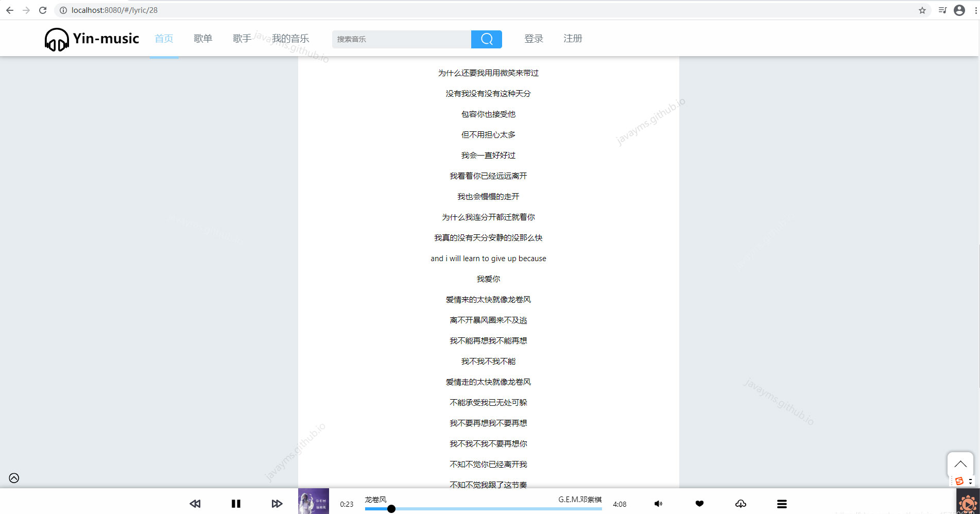
Task: Mute the volume speaker icon
Action: click(x=658, y=504)
